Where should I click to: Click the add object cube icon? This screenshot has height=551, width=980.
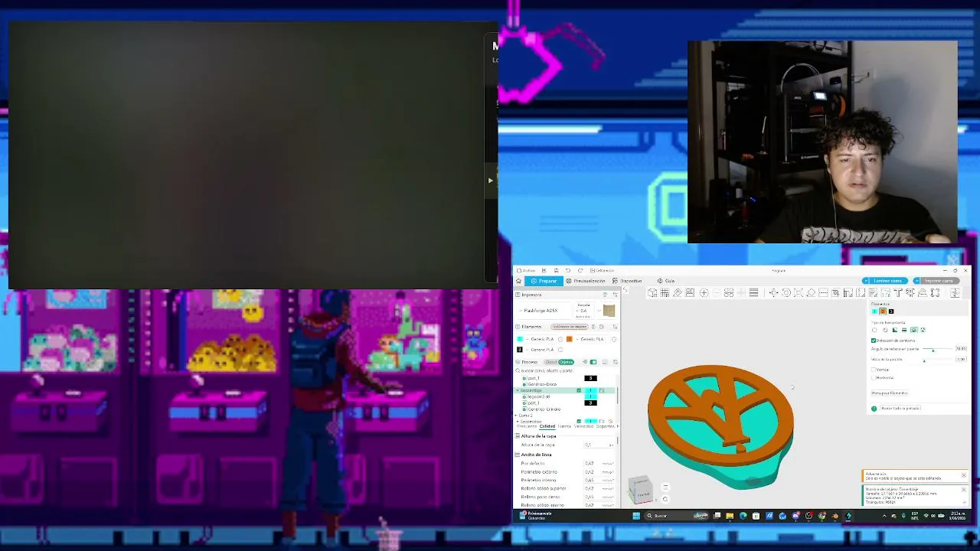coord(652,293)
